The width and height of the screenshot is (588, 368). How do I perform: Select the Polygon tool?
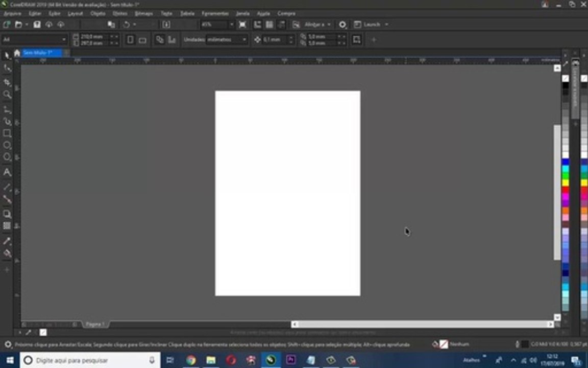coord(7,157)
